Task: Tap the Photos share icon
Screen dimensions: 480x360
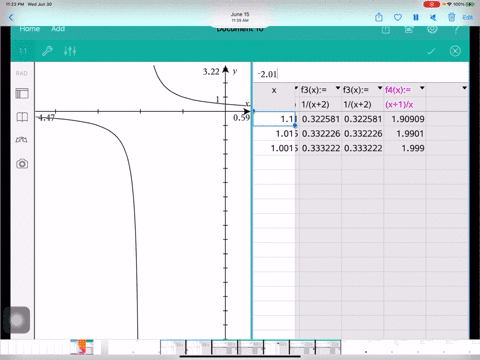Action: (379, 17)
